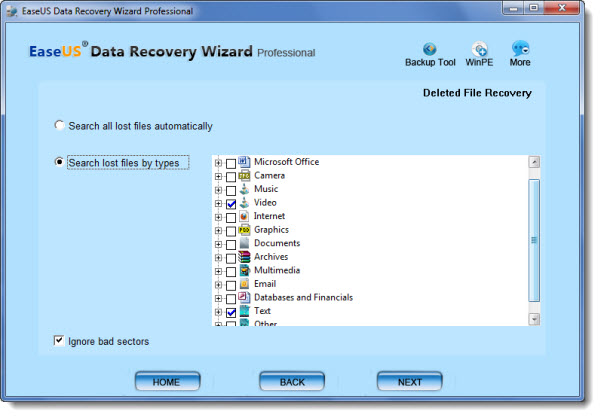This screenshot has height=417, width=600.
Task: Select the Graphics tree label
Action: [x=271, y=230]
